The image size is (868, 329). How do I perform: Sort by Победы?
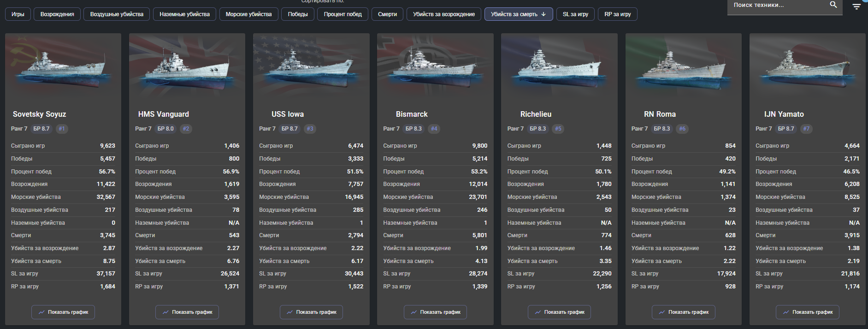pos(298,14)
